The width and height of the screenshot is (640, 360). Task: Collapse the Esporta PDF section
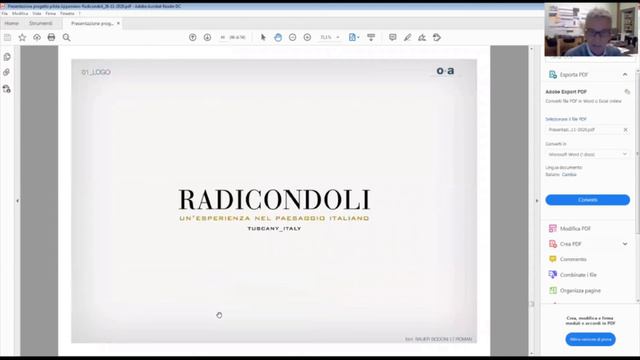tap(625, 75)
